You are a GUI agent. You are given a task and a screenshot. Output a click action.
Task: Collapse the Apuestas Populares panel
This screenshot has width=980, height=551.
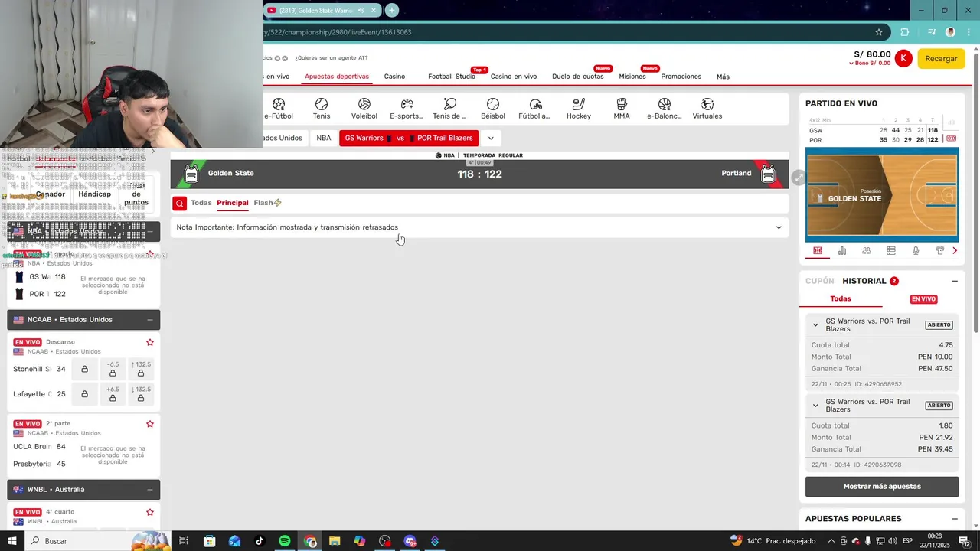(x=955, y=519)
